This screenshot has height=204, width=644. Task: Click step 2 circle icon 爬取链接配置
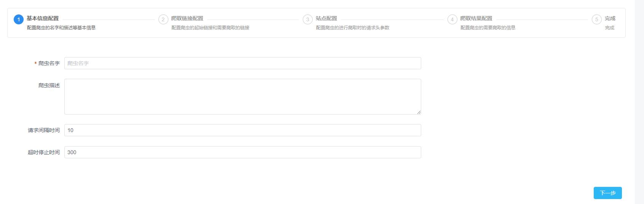pos(163,19)
